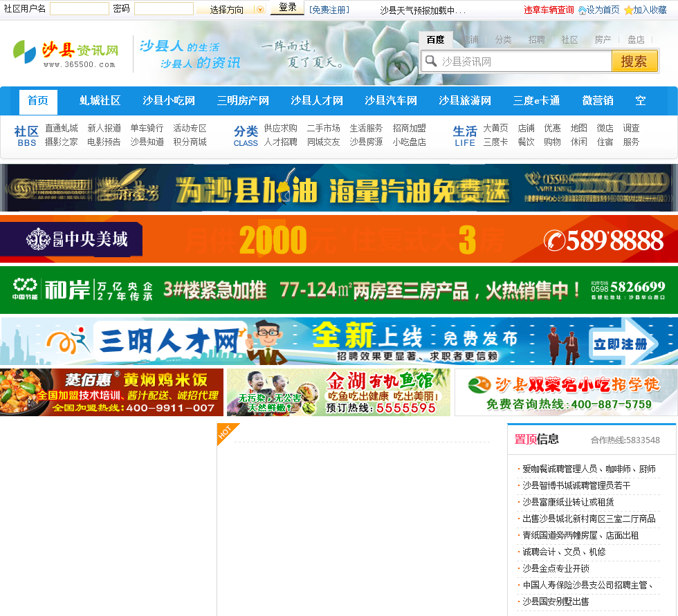The width and height of the screenshot is (678, 616).
Task: Click 大黄页 life link
Action: click(495, 129)
